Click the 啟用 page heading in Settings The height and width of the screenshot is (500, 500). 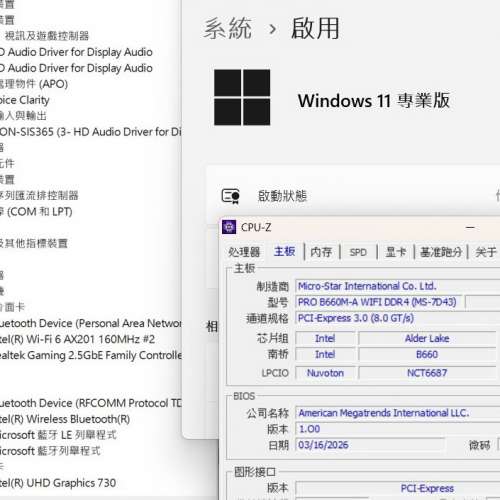[315, 29]
